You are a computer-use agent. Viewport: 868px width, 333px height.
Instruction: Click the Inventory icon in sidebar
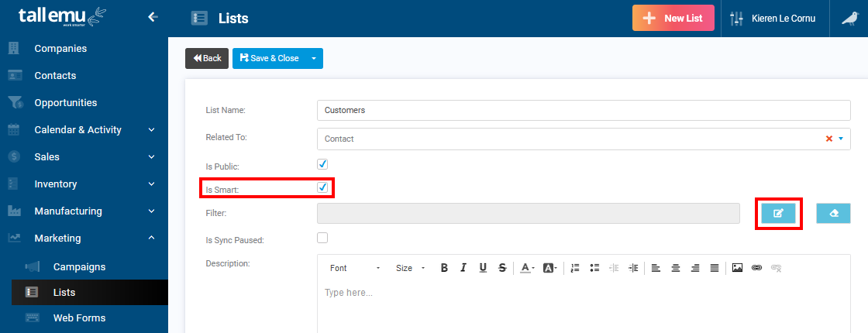14,184
